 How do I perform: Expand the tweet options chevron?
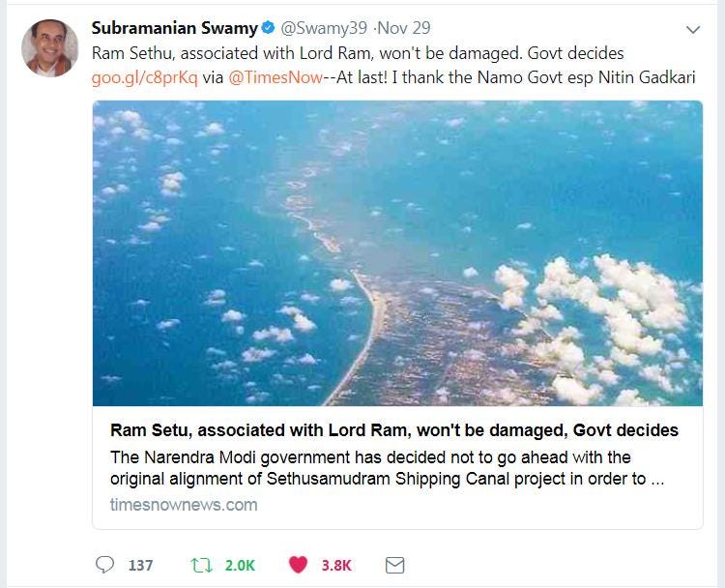pos(693,30)
